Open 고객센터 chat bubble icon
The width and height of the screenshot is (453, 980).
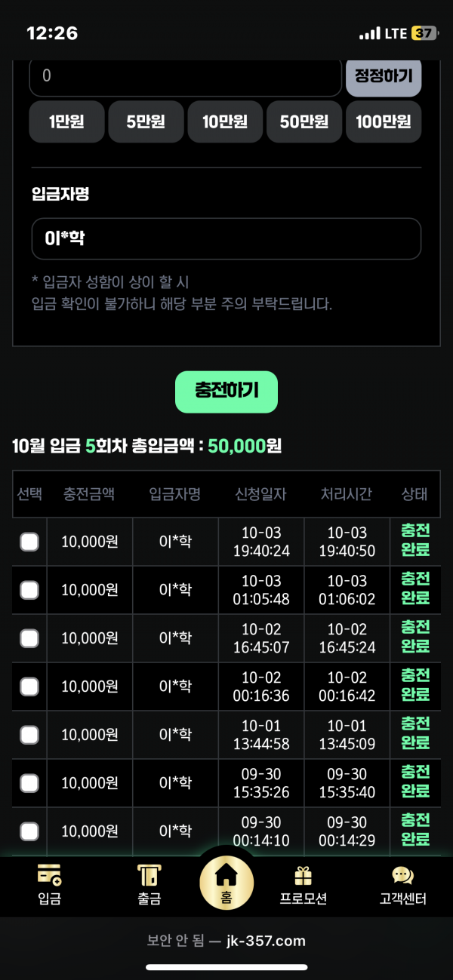coord(402,876)
